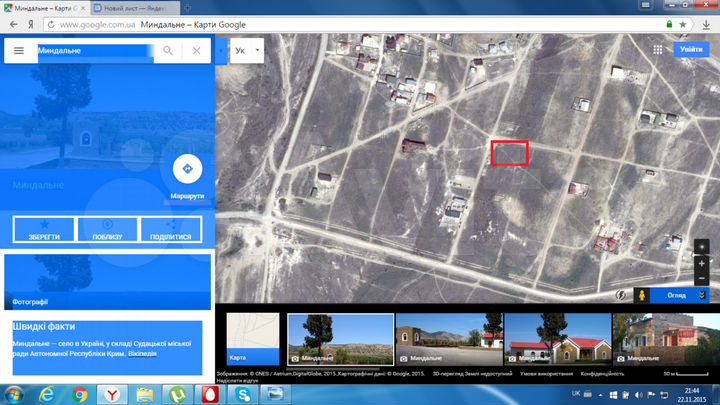Switch to Новий лист browser tab
Image resolution: width=720 pixels, height=405 pixels.
tap(135, 8)
